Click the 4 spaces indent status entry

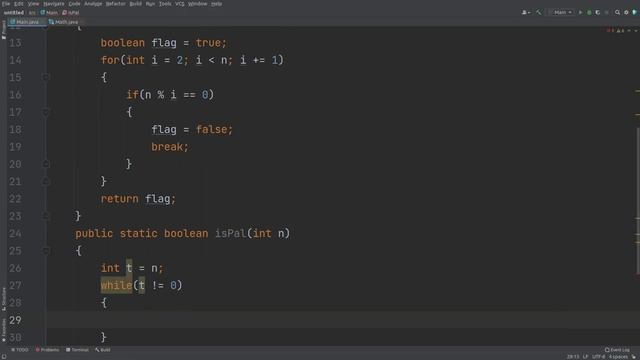(618, 357)
